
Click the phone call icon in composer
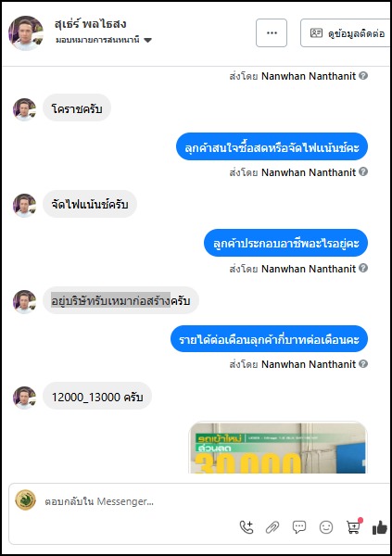coord(247,527)
